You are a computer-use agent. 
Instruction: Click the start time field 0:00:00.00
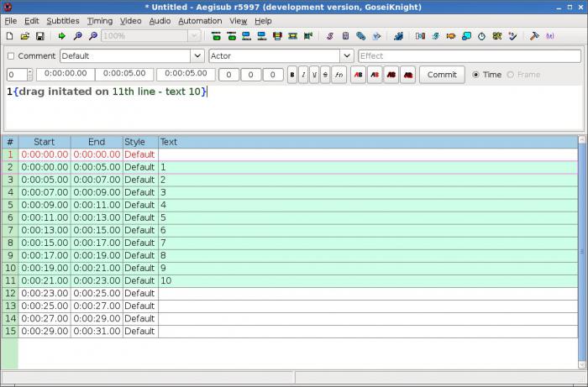tap(66, 74)
